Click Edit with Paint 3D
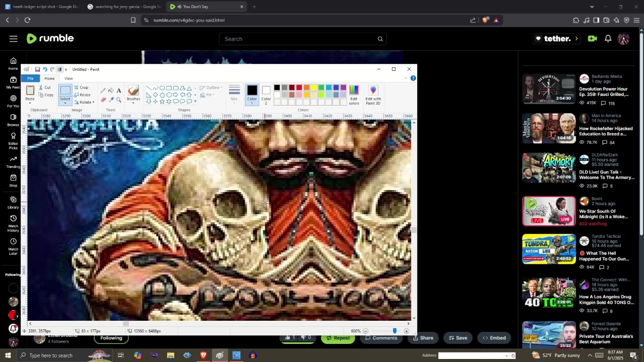The height and width of the screenshot is (362, 644). (x=373, y=95)
